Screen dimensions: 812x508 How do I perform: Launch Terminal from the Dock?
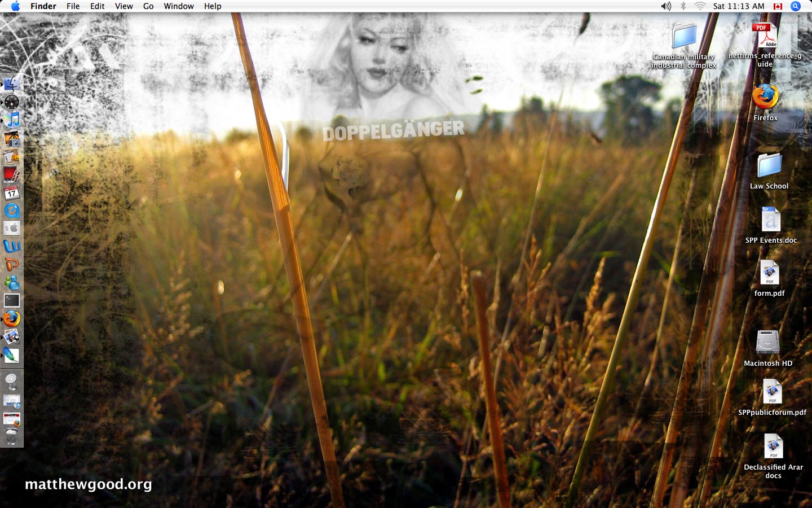pos(12,300)
